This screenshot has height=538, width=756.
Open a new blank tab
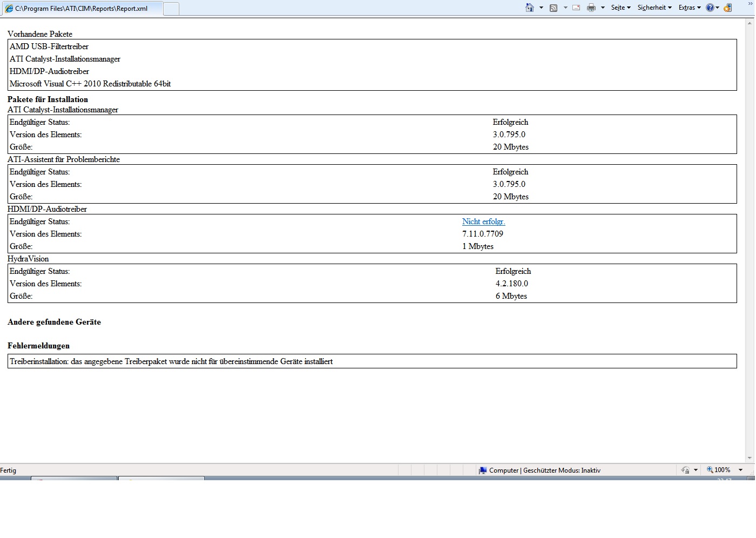[171, 9]
